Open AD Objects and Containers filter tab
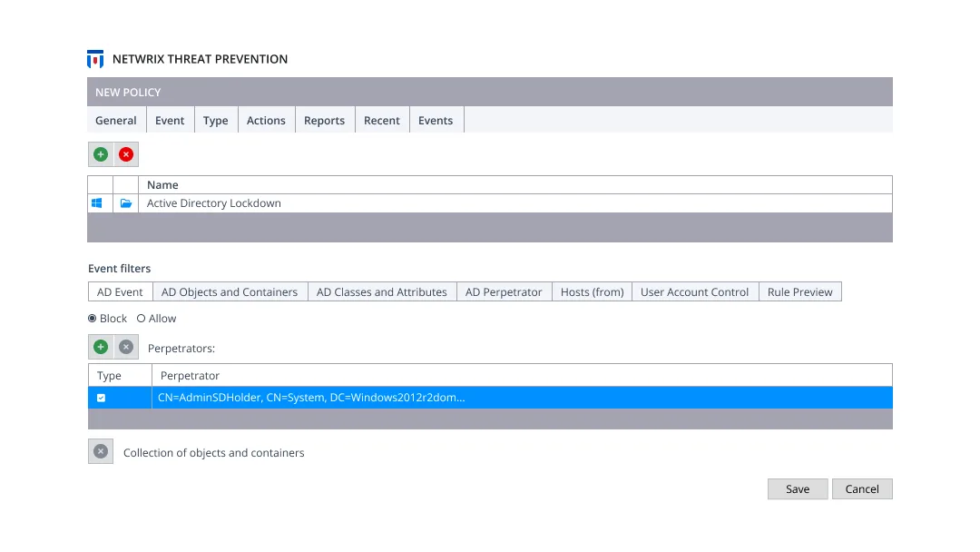980x552 pixels. [x=230, y=292]
